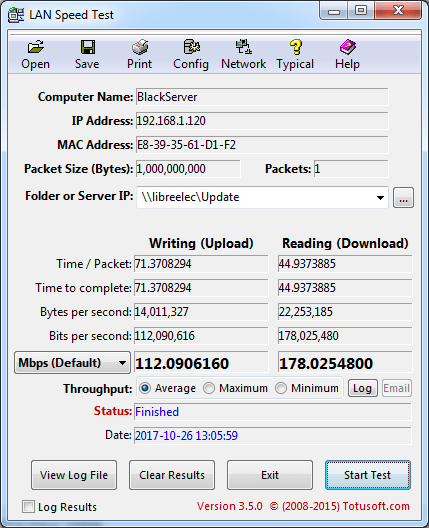Click upload Bytes per second 14,011,327
The height and width of the screenshot is (528, 429).
pyautogui.click(x=201, y=312)
